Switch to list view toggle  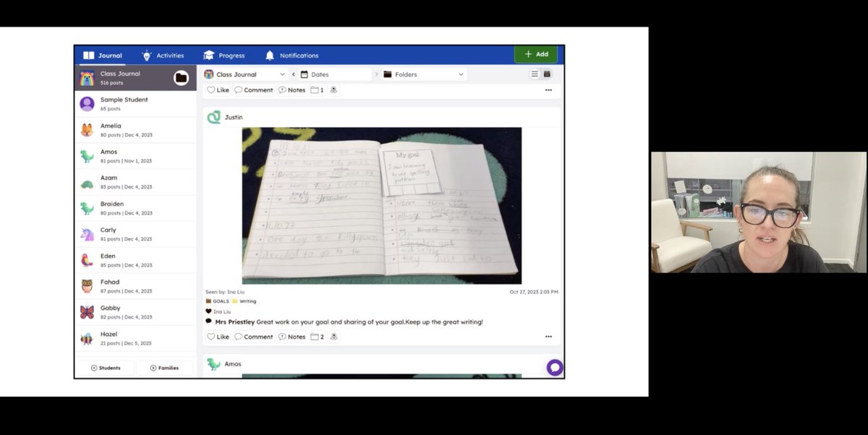tap(535, 74)
